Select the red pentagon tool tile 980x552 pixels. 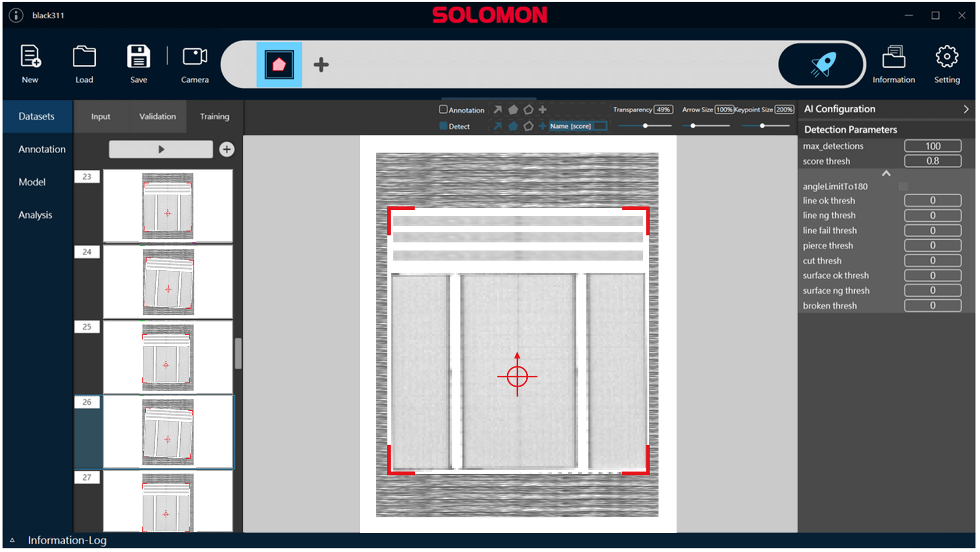(279, 64)
